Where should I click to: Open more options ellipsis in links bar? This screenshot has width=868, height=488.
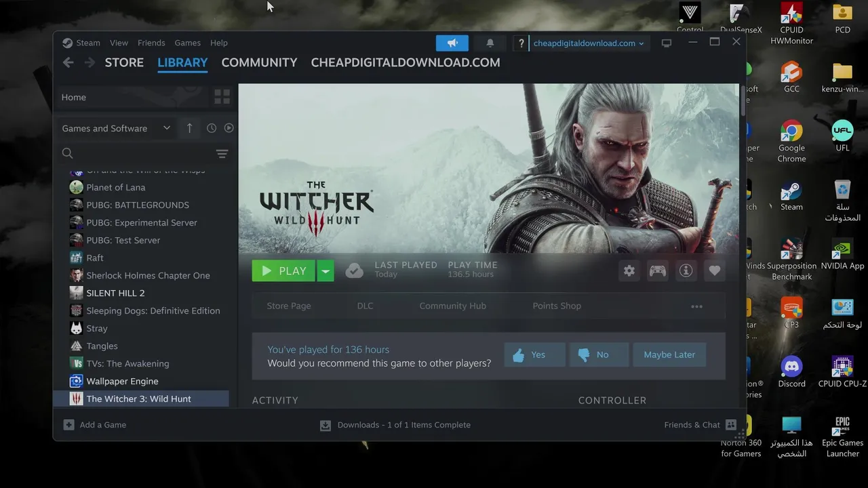pos(696,306)
